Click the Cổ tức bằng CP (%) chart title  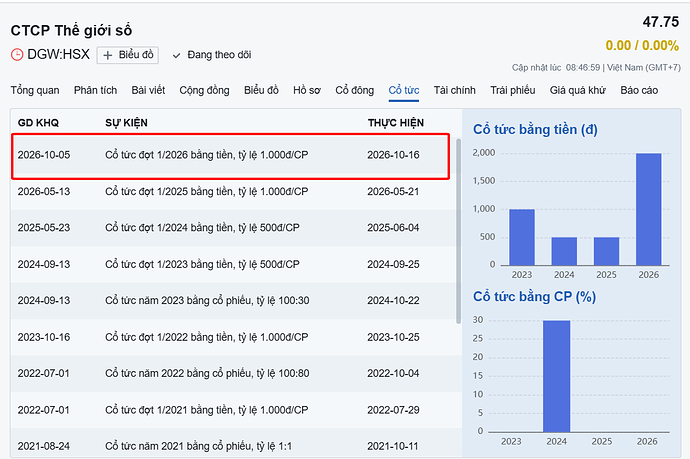534,297
